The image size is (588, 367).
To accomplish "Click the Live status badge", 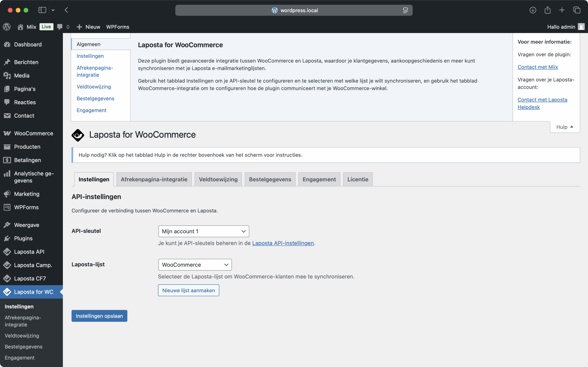I will (46, 27).
